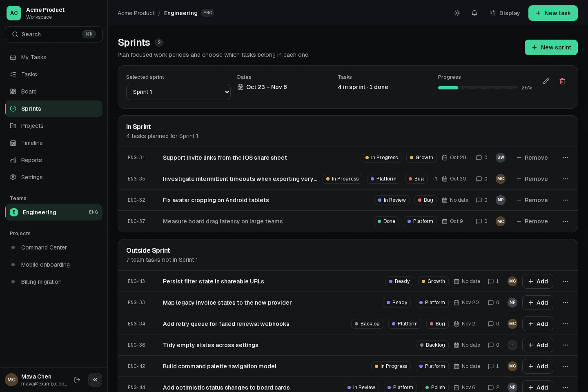
Task: Open In Progress status on ENG-31
Action: coord(381,158)
